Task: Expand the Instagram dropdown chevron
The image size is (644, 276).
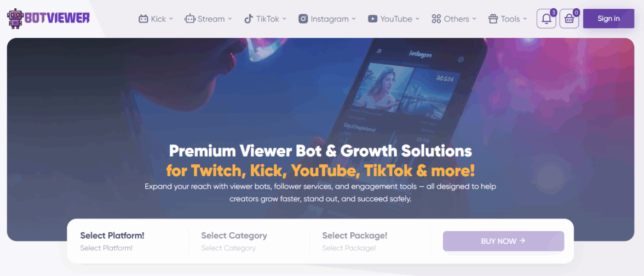Action: pos(354,19)
